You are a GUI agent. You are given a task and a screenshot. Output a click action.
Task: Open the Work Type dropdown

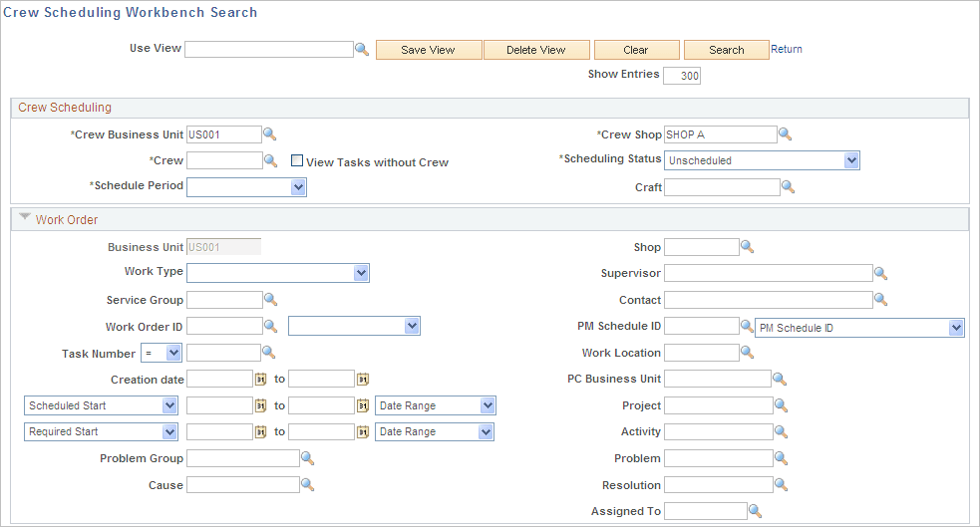[x=278, y=273]
